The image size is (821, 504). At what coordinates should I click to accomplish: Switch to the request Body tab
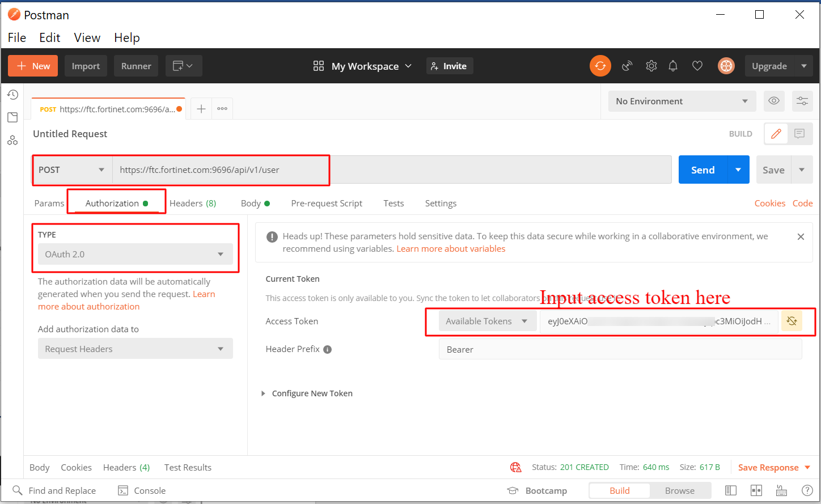[255, 203]
